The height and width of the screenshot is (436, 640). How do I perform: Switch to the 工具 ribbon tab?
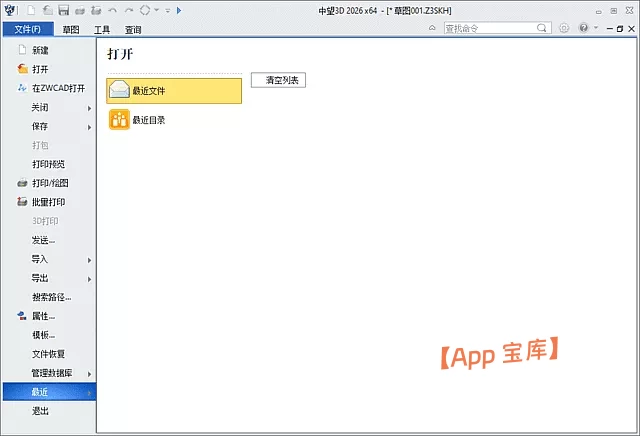point(101,30)
